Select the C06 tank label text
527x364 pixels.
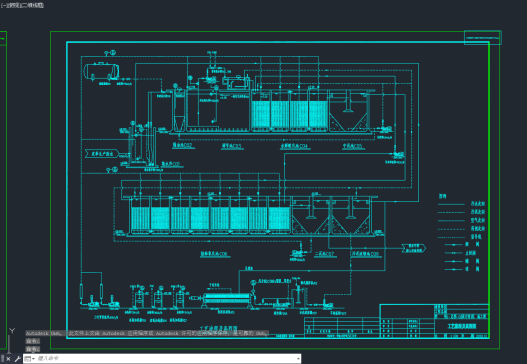214,254
